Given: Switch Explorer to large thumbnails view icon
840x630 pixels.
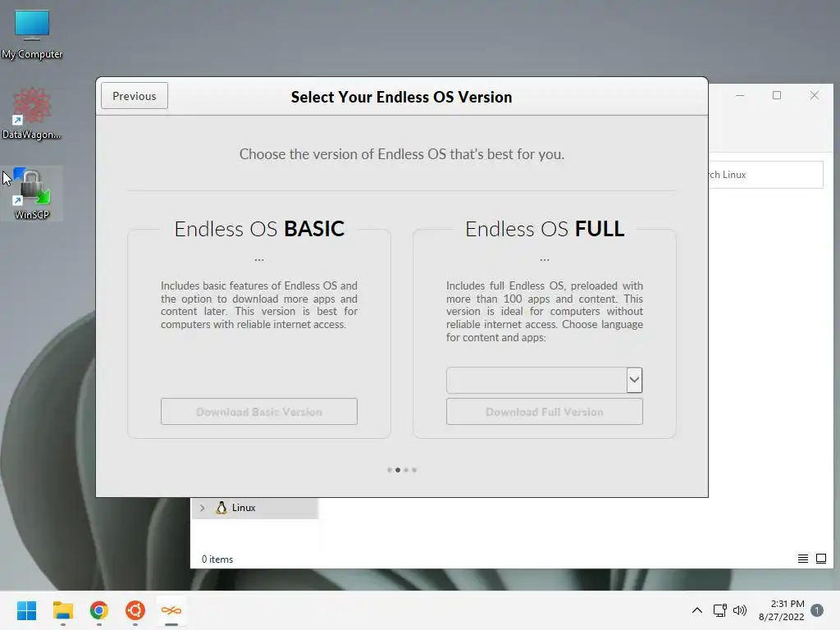Looking at the screenshot, I should pyautogui.click(x=820, y=559).
